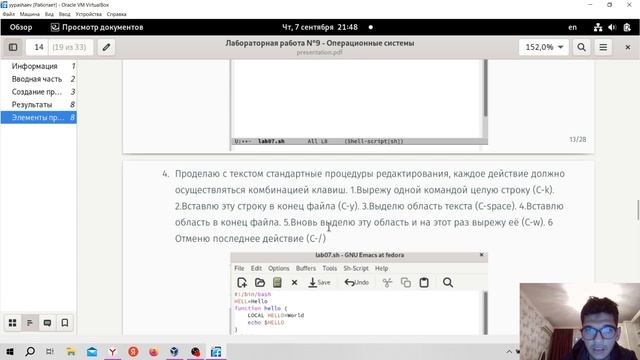This screenshot has width=640, height=360.
Task: Click 'File' in Emacs screenshot menu
Action: pyautogui.click(x=239, y=269)
